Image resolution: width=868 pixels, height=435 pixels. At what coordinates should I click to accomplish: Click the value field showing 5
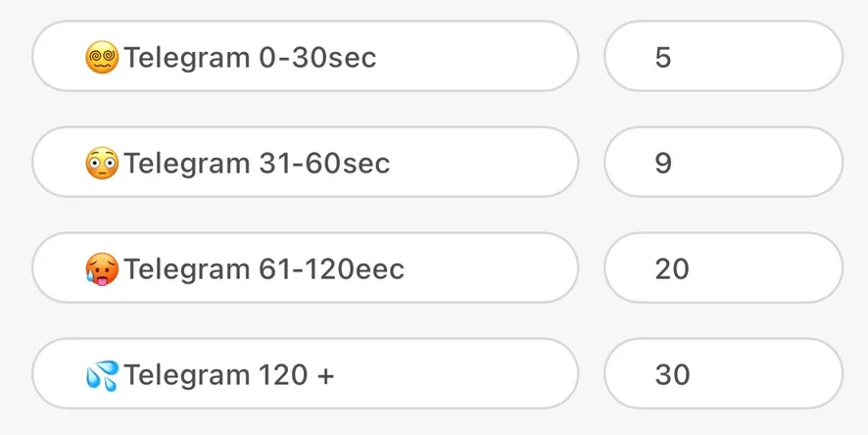click(x=723, y=57)
